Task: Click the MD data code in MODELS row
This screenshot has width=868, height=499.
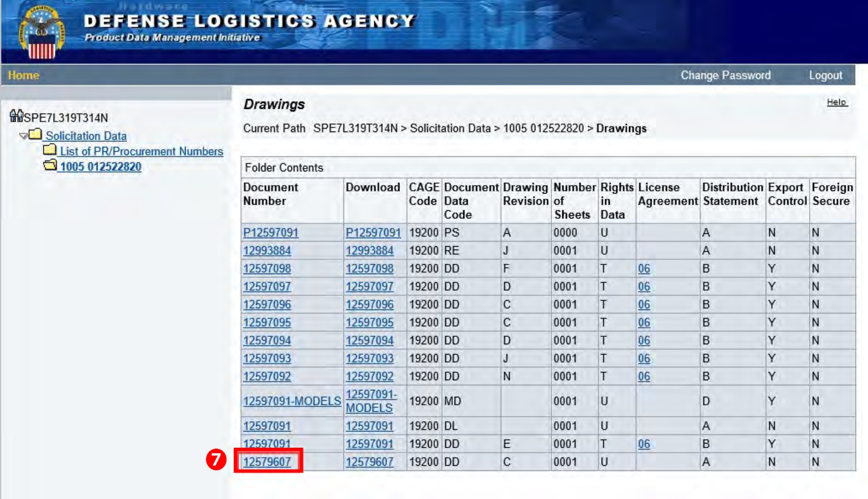Action: (453, 401)
